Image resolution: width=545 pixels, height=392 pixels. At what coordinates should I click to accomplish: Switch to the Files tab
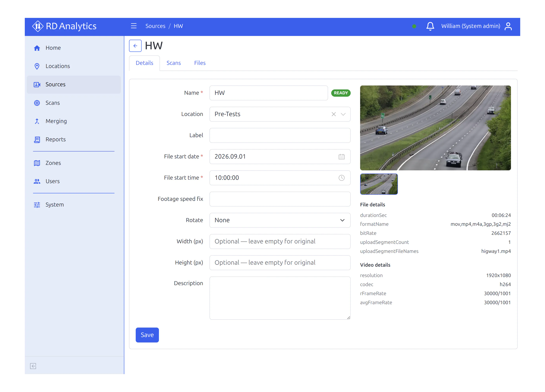point(200,63)
